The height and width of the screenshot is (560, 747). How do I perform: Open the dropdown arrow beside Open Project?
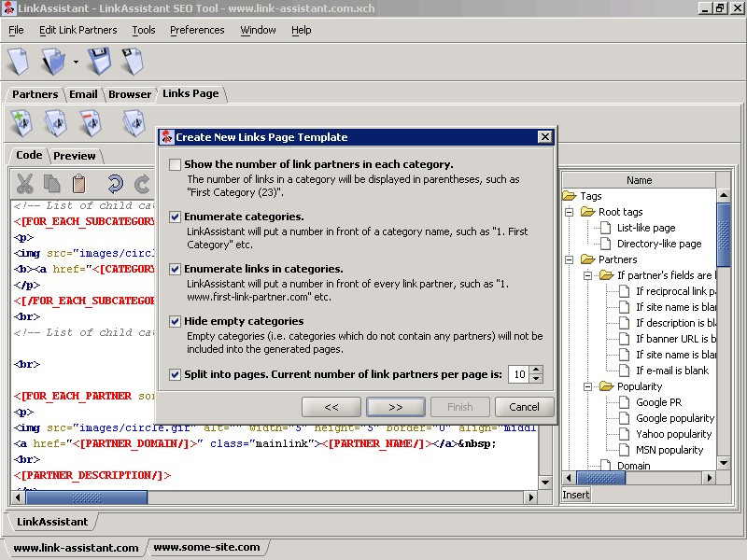coord(76,62)
